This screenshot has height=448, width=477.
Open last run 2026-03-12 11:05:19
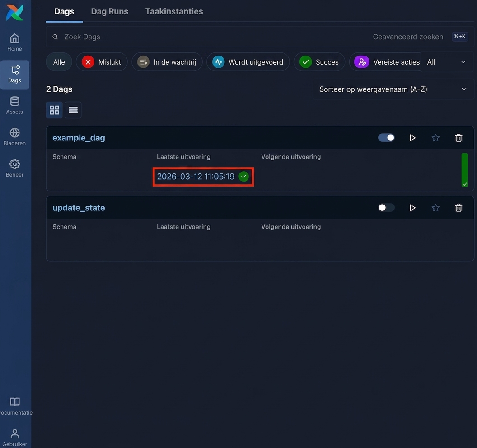(x=196, y=177)
